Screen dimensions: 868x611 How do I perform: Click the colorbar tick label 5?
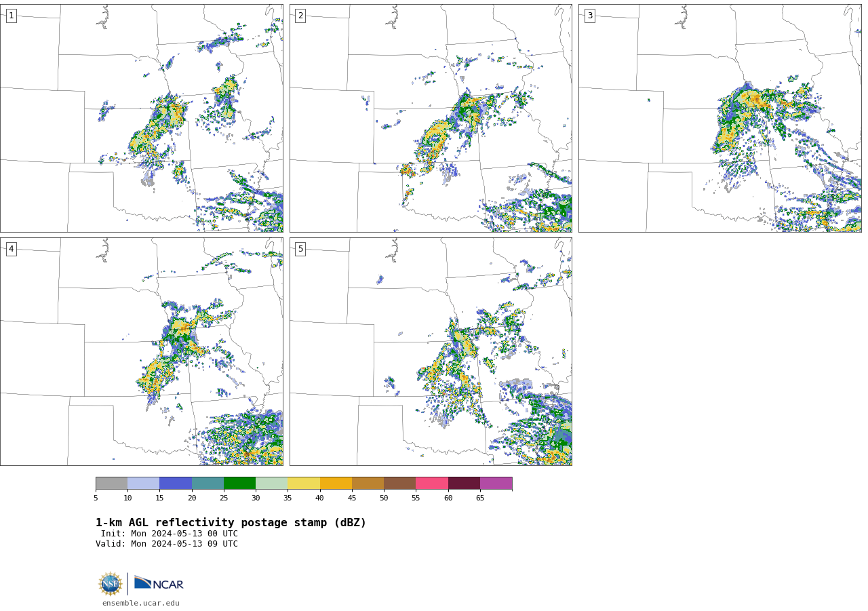[x=96, y=498]
